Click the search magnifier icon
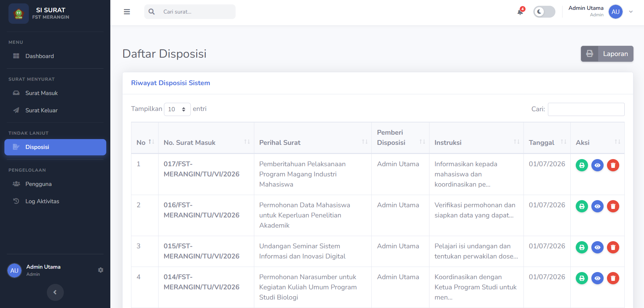This screenshot has width=644, height=308. click(x=152, y=12)
